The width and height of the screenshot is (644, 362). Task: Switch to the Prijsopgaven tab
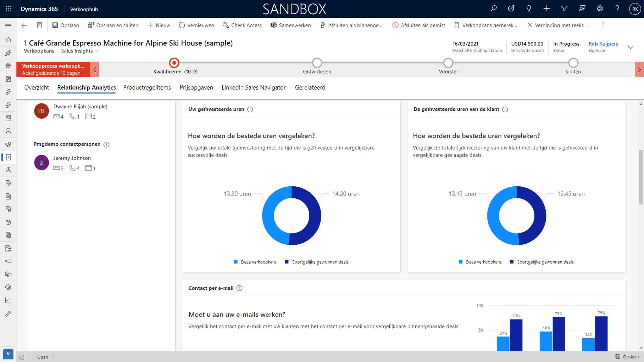[196, 87]
